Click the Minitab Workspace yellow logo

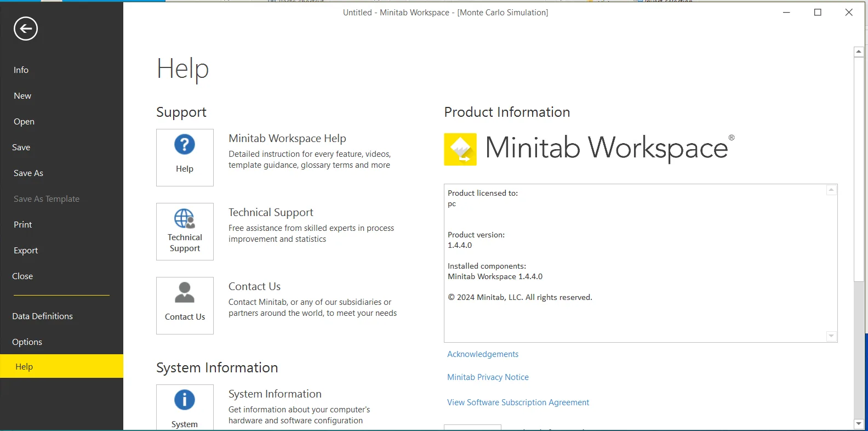pyautogui.click(x=460, y=149)
